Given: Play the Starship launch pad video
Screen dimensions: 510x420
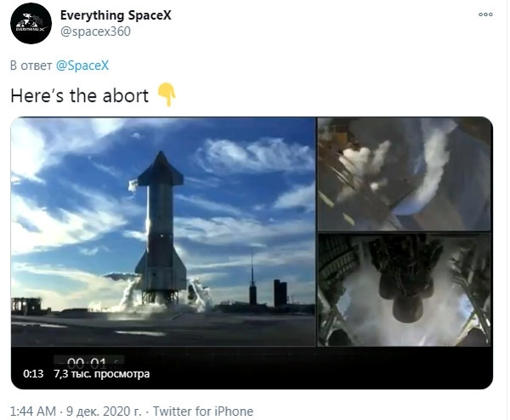Looking at the screenshot, I should 163,231.
